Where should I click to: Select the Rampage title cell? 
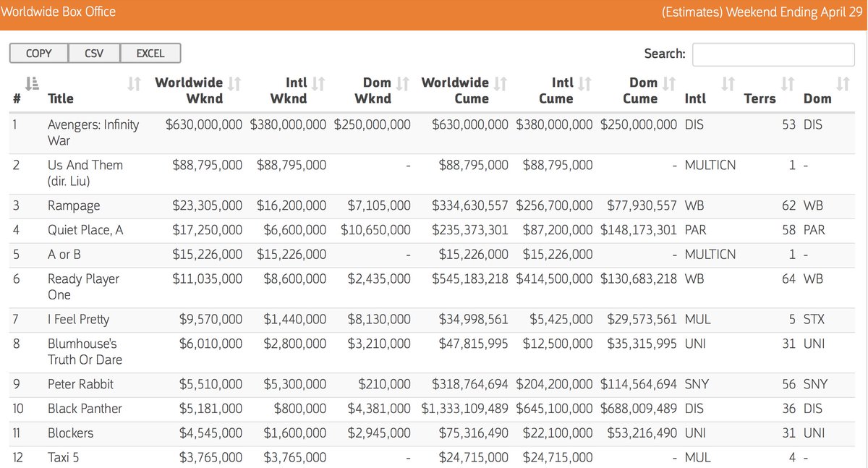[74, 206]
